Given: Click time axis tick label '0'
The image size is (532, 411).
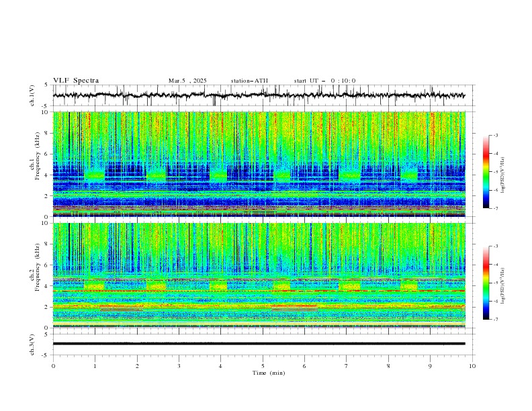Looking at the screenshot, I should point(53,366).
